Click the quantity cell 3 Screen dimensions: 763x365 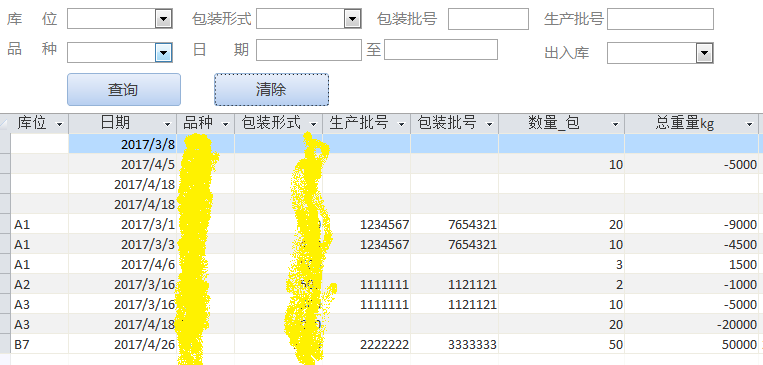[x=562, y=264]
